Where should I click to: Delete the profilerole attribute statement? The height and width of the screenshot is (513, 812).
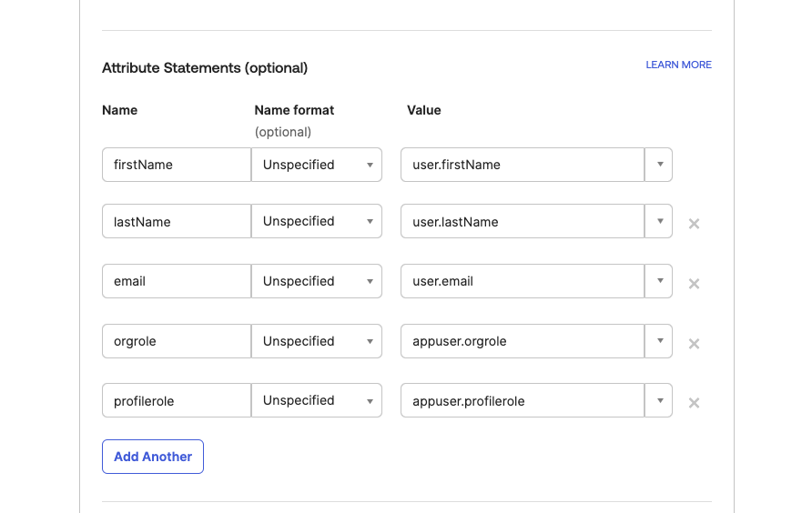tap(694, 403)
